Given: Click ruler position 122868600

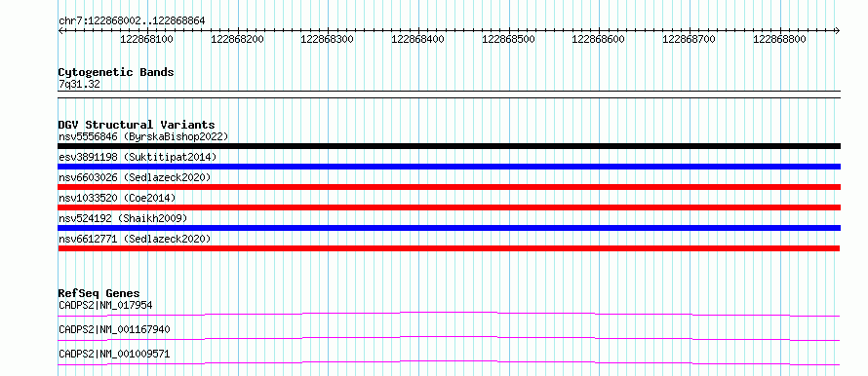Looking at the screenshot, I should click(599, 39).
